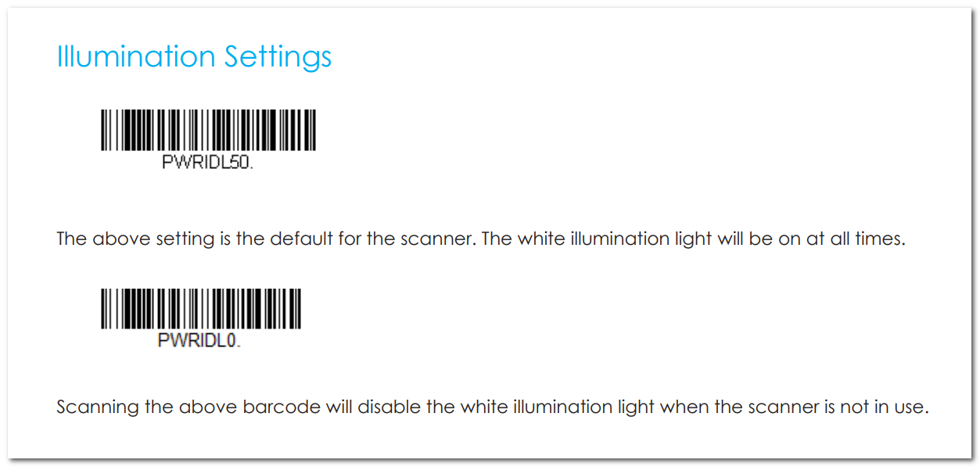Click the word "Illumination" in the heading
The image size is (980, 467).
136,57
